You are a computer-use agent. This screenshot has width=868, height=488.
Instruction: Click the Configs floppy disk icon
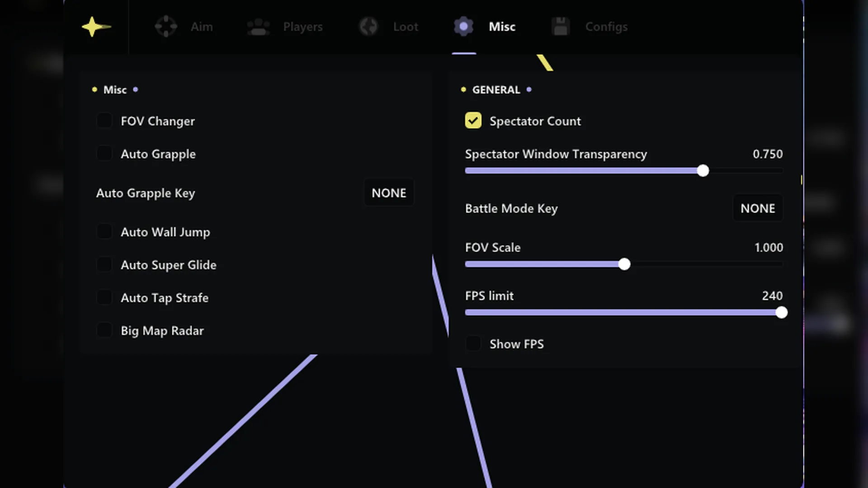point(561,27)
